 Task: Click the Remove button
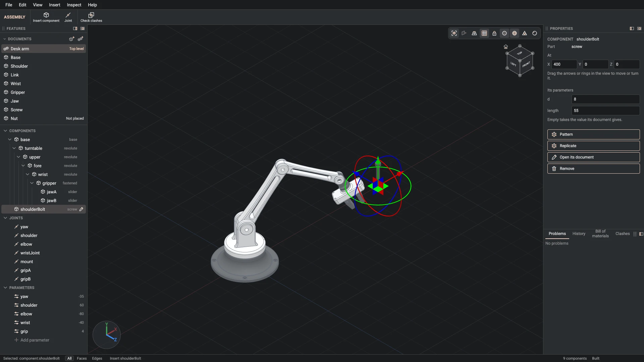[x=593, y=169]
